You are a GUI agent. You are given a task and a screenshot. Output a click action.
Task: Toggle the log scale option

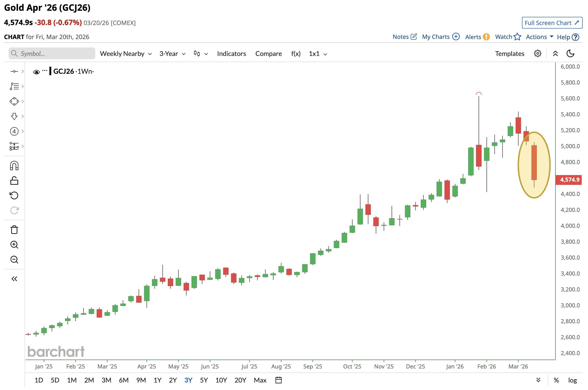(x=572, y=380)
